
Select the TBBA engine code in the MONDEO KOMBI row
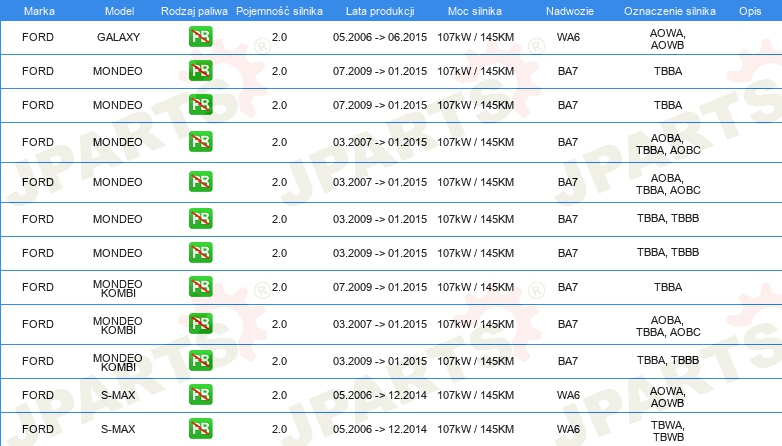[668, 287]
